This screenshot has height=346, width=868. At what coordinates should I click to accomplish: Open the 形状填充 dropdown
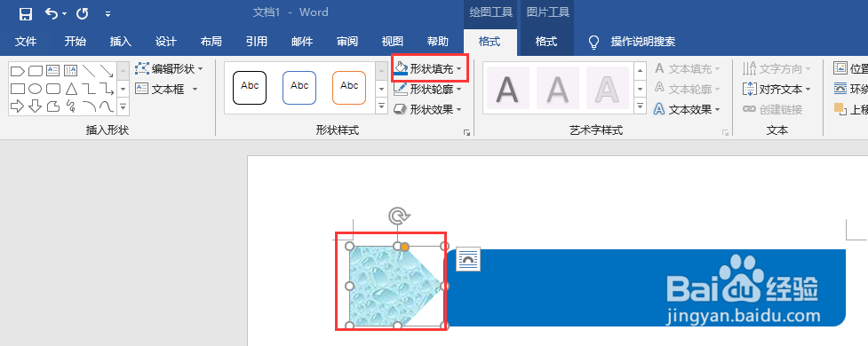point(428,68)
